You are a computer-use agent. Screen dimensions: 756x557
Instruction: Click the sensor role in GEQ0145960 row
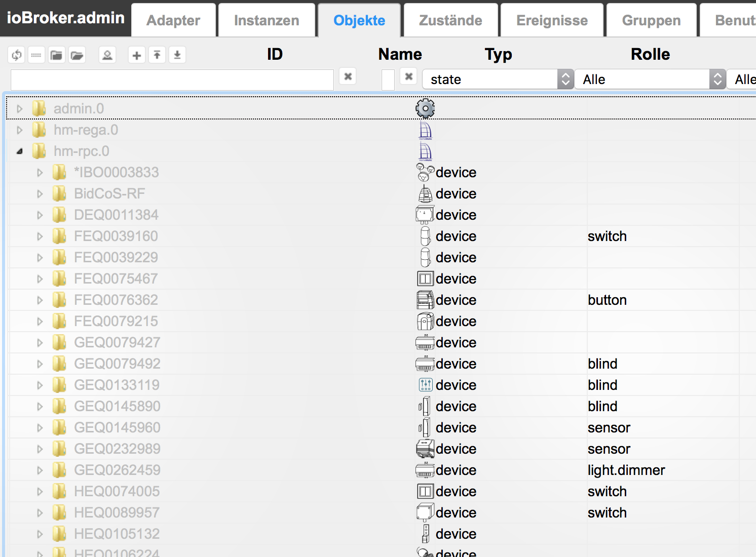(609, 428)
